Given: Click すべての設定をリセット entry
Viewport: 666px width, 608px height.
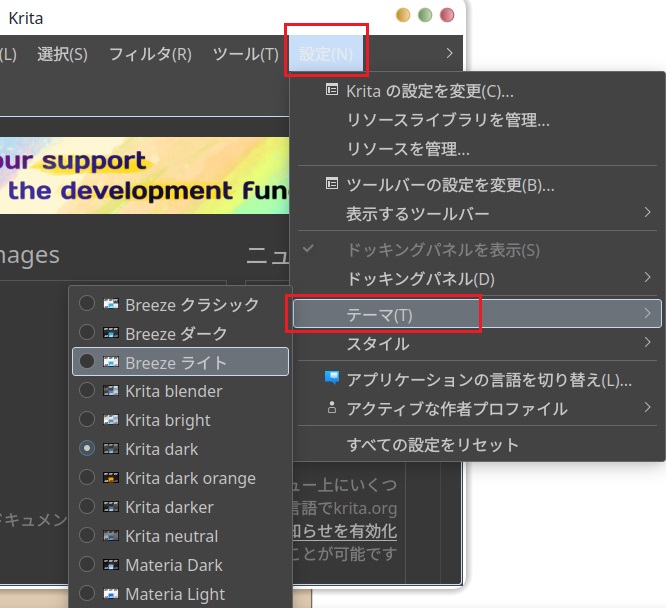Looking at the screenshot, I should [x=432, y=444].
